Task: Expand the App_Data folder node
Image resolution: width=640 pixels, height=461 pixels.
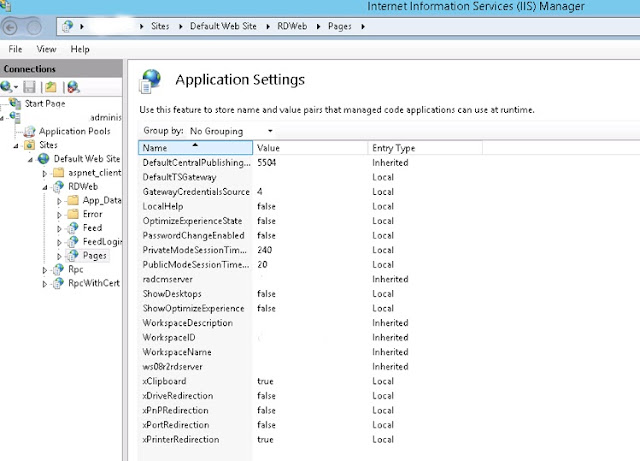Action: 60,201
